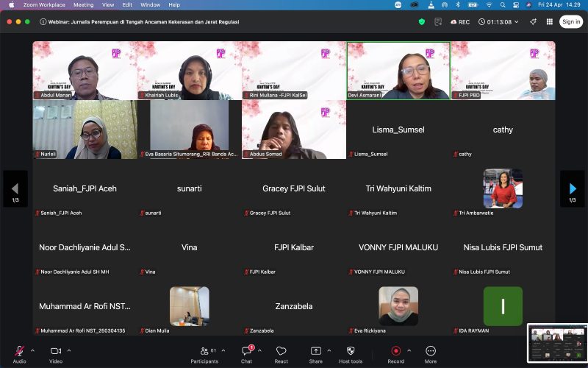Click the React heart icon
The width and height of the screenshot is (588, 368).
point(282,351)
